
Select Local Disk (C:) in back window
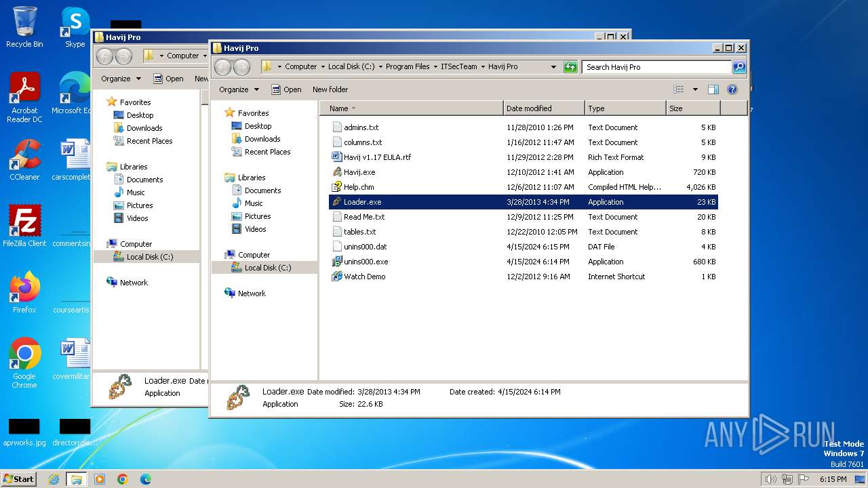pyautogui.click(x=146, y=257)
